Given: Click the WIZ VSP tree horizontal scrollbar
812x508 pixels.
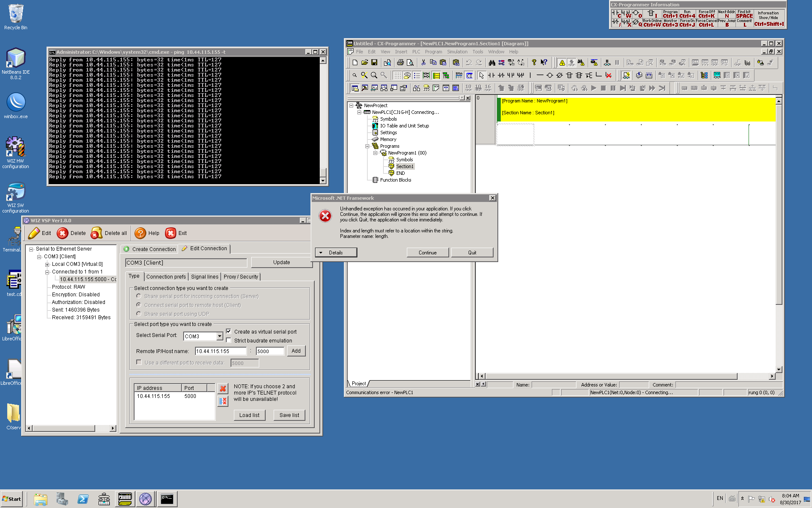Looking at the screenshot, I should click(x=71, y=428).
